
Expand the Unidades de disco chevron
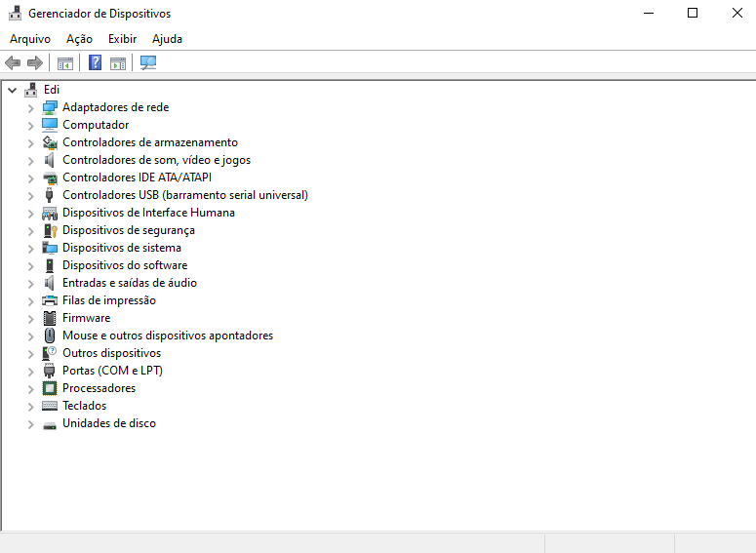click(x=31, y=424)
